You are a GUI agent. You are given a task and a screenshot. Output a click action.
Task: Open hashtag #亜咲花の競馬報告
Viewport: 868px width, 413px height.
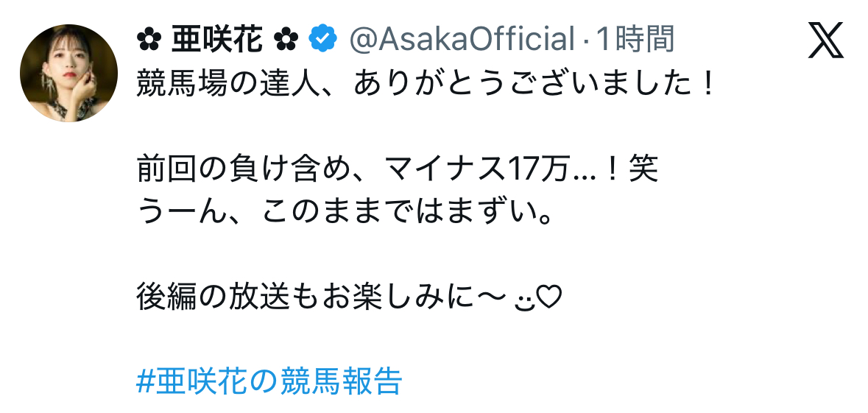coord(269,381)
